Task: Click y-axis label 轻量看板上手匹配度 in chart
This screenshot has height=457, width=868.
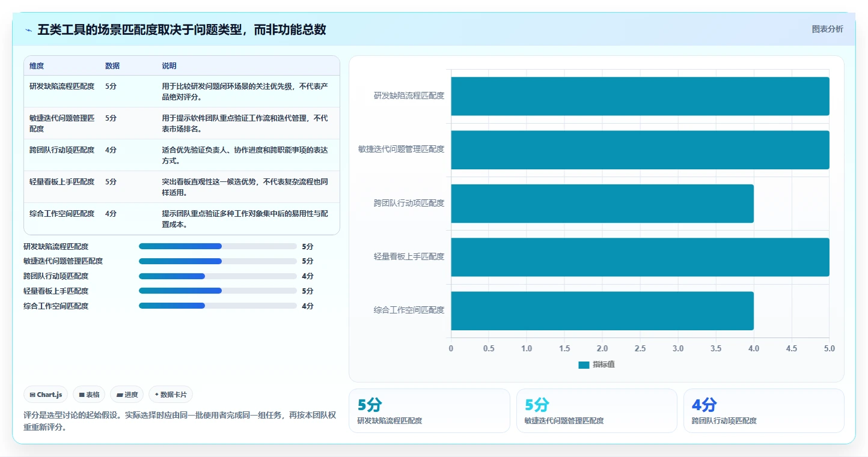Action: [x=409, y=256]
